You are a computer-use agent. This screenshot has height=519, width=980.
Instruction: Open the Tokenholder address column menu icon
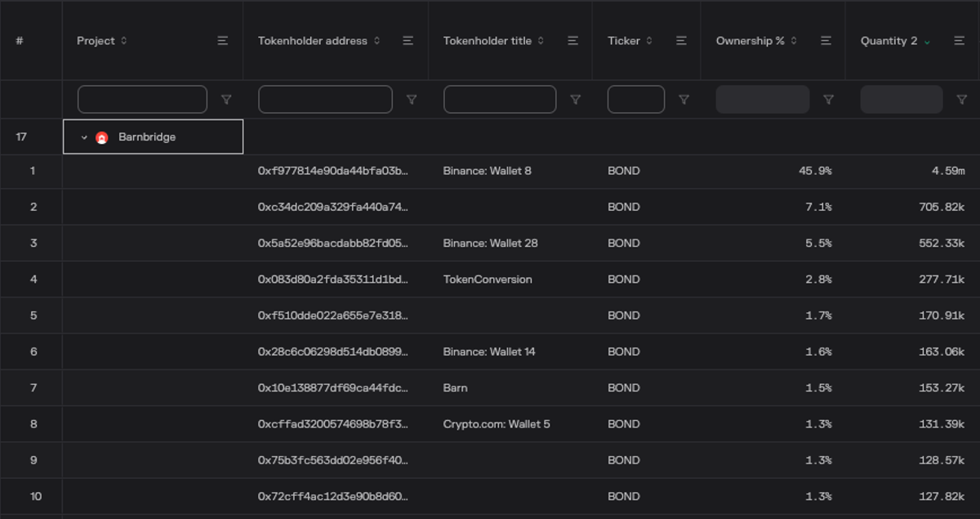click(408, 41)
